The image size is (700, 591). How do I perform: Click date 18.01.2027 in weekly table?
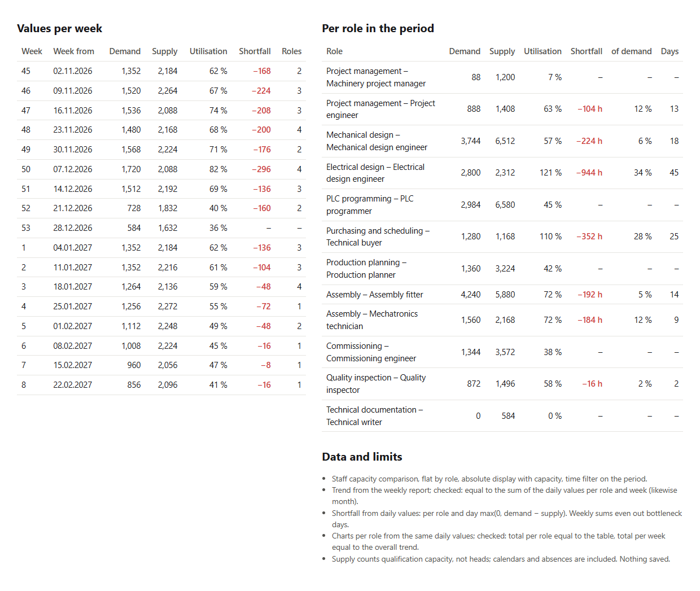pos(73,287)
